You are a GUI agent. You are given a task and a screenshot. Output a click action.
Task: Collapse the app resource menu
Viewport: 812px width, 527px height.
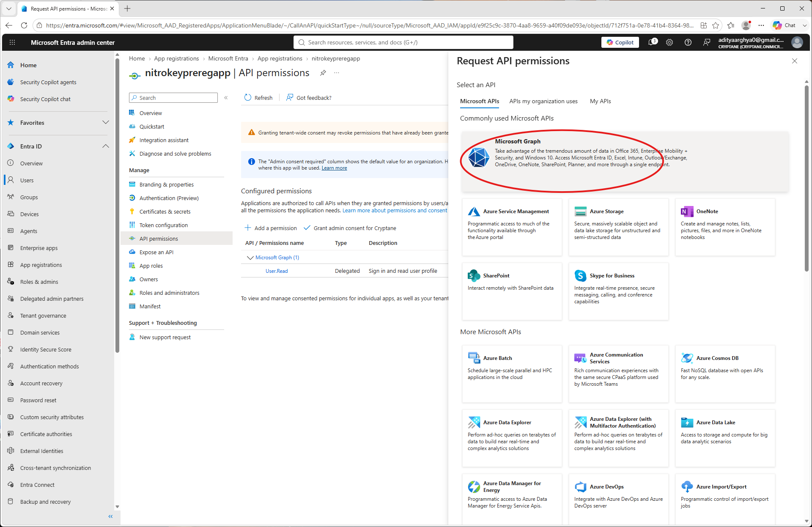coord(226,98)
